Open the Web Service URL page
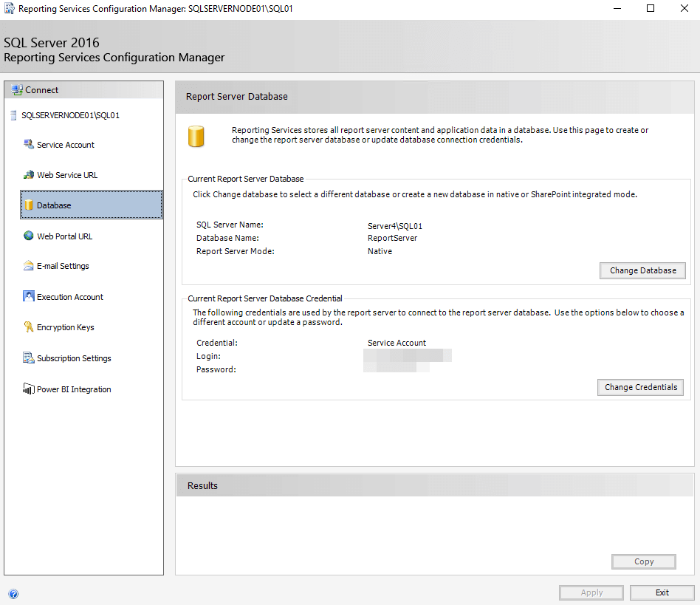The width and height of the screenshot is (700, 605). [67, 175]
